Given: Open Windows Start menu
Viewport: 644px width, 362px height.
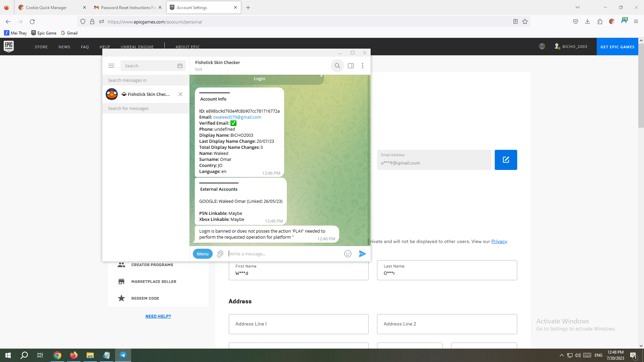Looking at the screenshot, I should (8, 355).
